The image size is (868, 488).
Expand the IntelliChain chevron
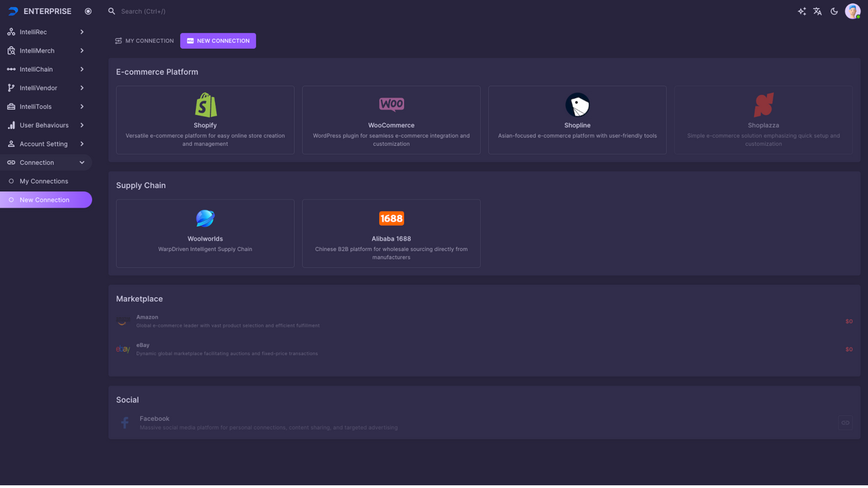tap(82, 69)
